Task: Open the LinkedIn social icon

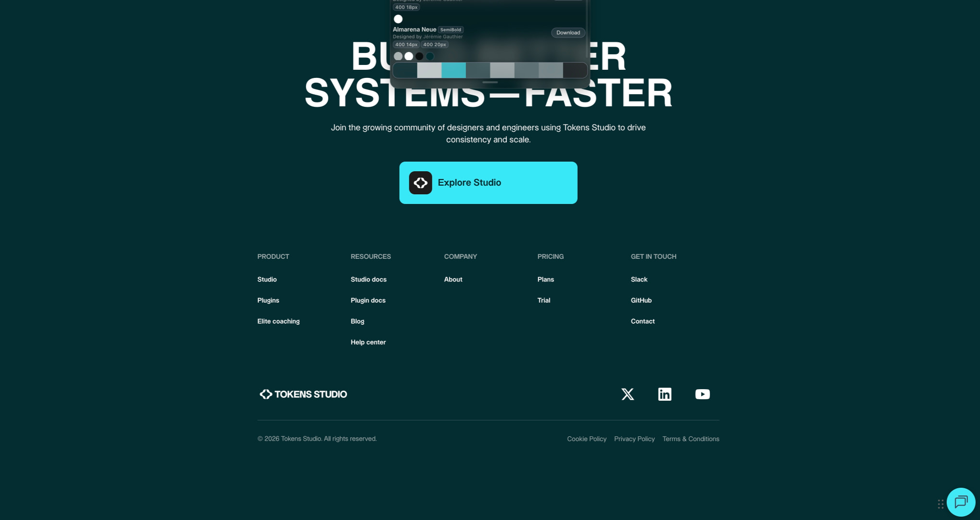Action: (x=665, y=394)
